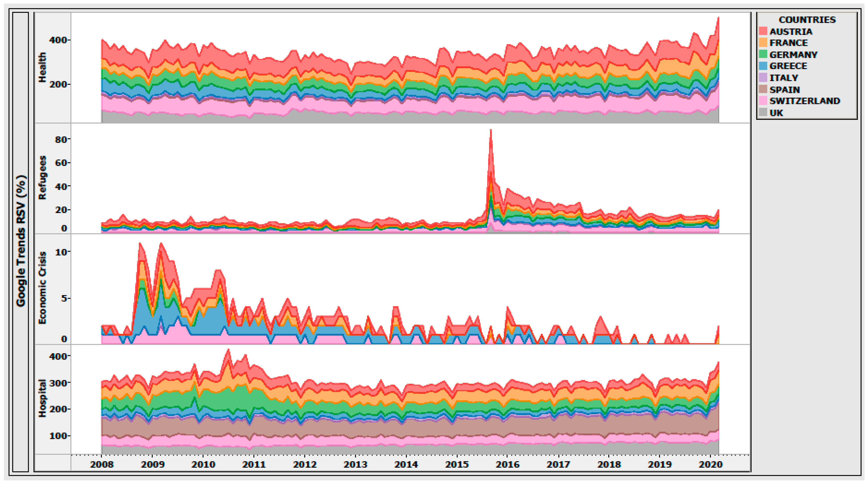Screen dimensions: 868x484
Task: Click the Hospital panel label
Action: click(42, 398)
